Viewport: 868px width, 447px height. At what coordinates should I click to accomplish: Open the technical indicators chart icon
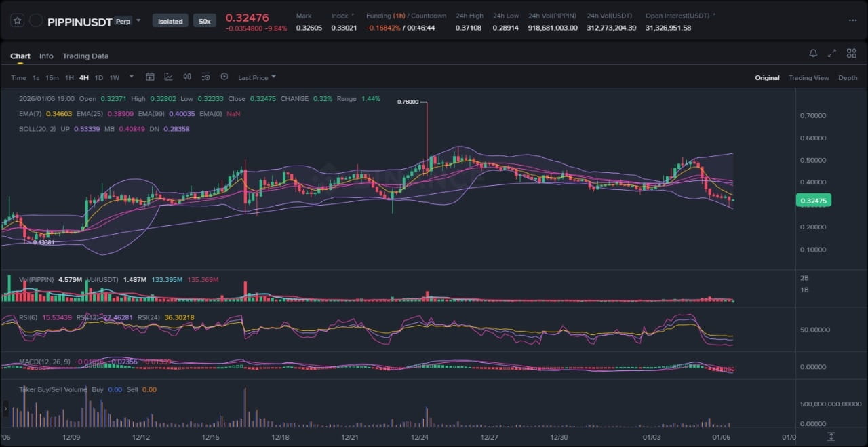(168, 77)
